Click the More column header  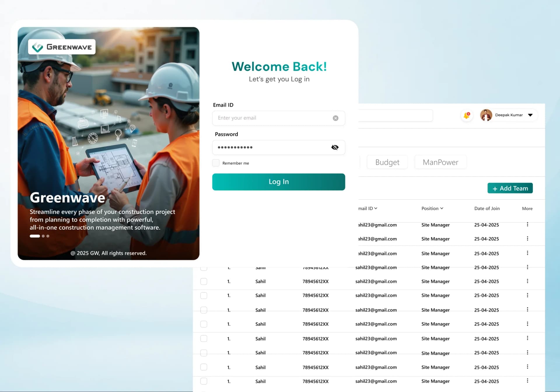pos(527,209)
